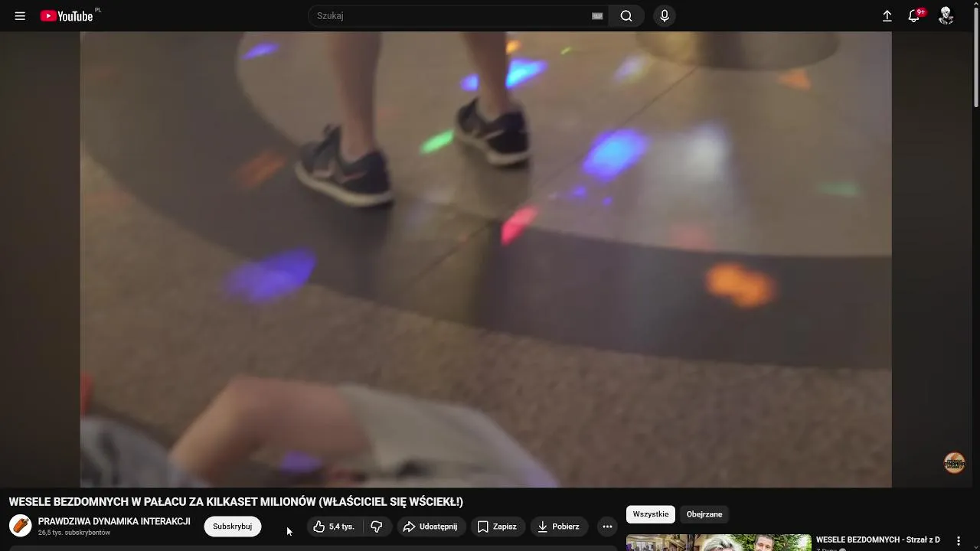Image resolution: width=980 pixels, height=551 pixels.
Task: Open the hamburger guide menu
Action: pos(20,16)
